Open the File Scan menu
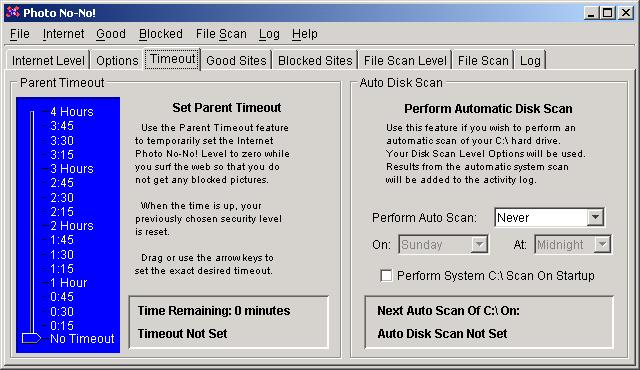This screenshot has width=640, height=370. tap(221, 34)
